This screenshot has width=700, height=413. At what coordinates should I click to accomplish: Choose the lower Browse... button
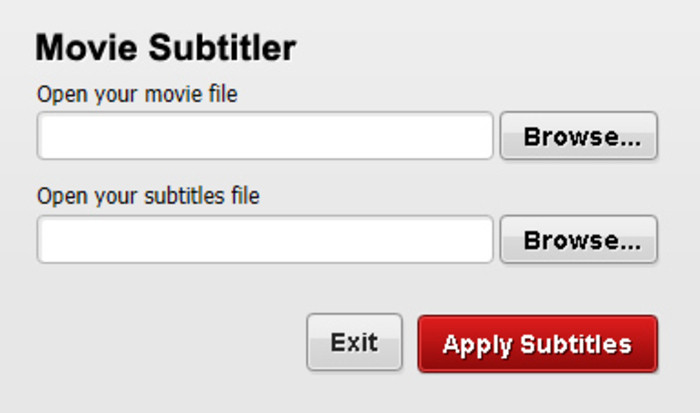click(579, 240)
